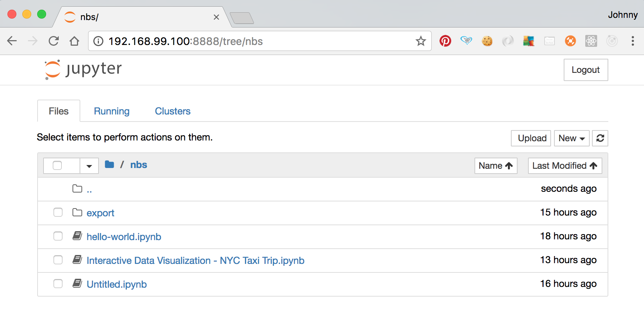The height and width of the screenshot is (336, 644).
Task: Open the Pinterest extension icon
Action: (445, 41)
